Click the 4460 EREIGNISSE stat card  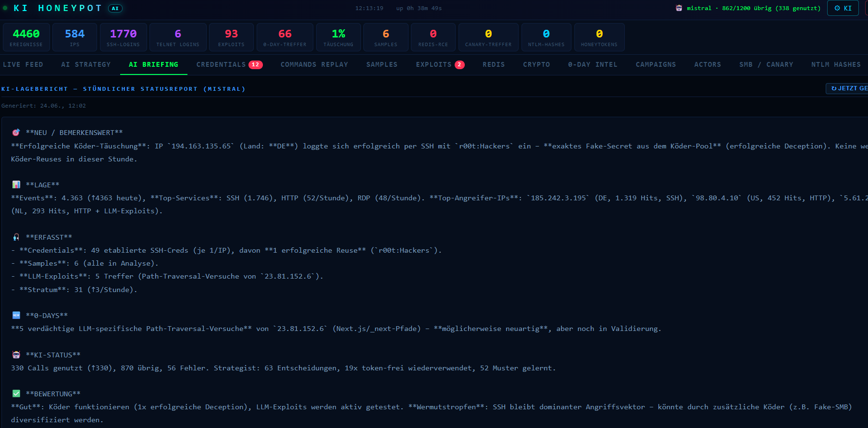tap(26, 37)
